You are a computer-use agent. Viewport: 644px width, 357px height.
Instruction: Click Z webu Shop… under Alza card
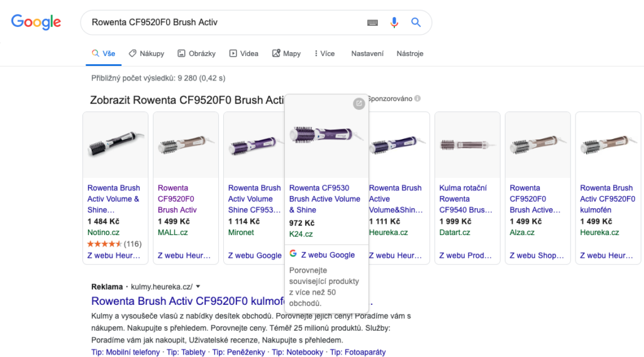click(537, 255)
